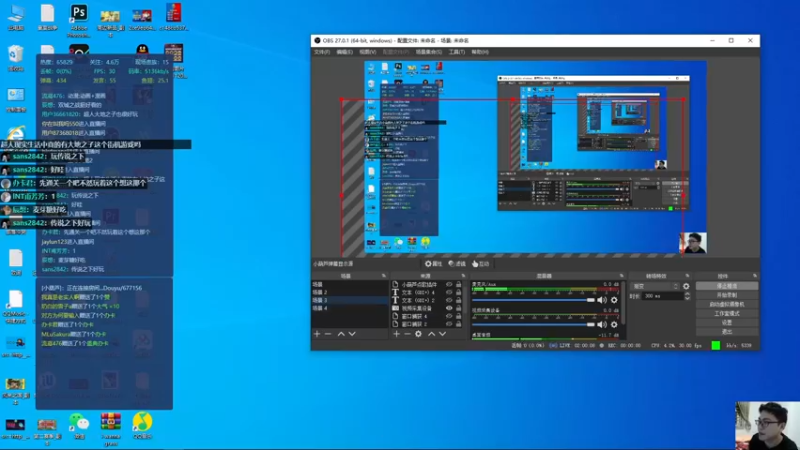The height and width of the screenshot is (450, 800).
Task: Open the 属性 (Properties) gear button
Action: click(434, 264)
